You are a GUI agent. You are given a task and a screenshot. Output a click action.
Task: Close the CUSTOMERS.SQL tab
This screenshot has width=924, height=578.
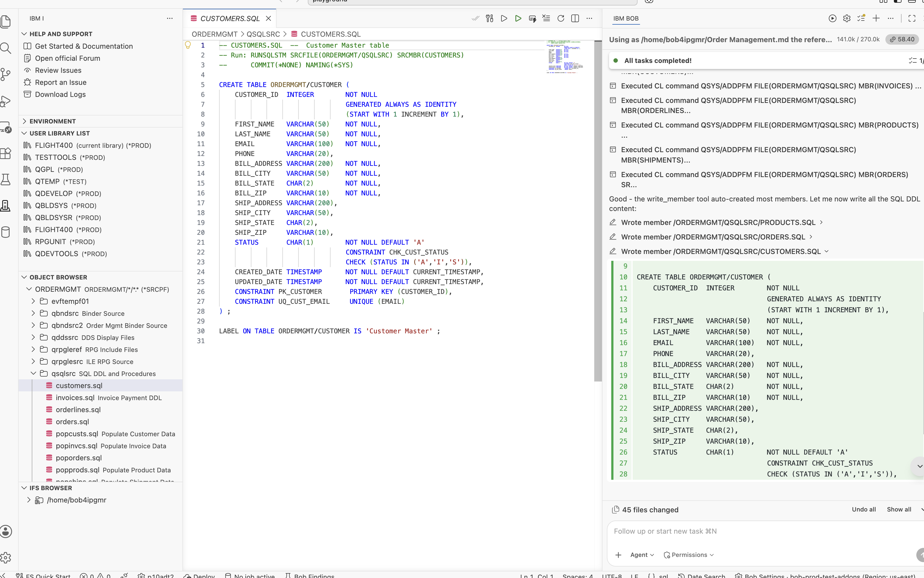point(268,18)
